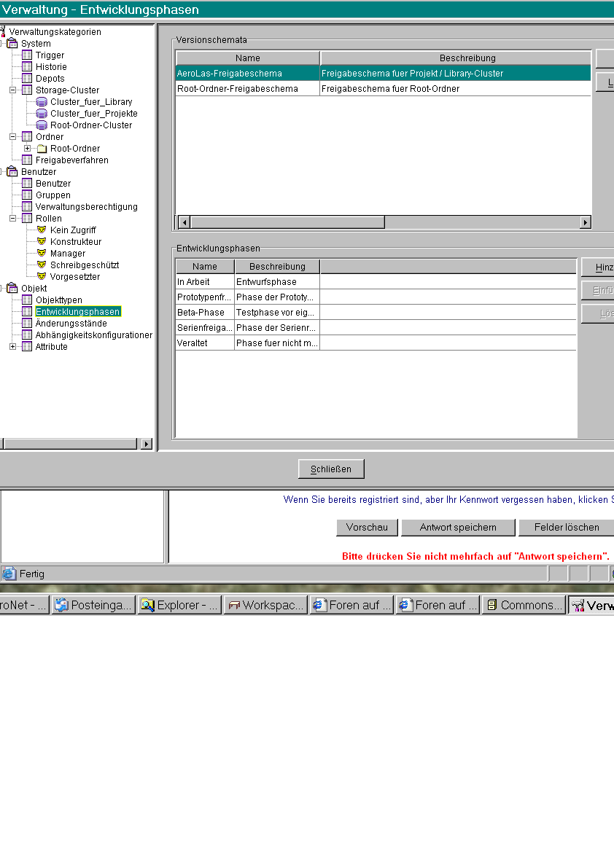Viewport: 614px width, 868px height.
Task: Click the Objekt category icon
Action: 12,288
